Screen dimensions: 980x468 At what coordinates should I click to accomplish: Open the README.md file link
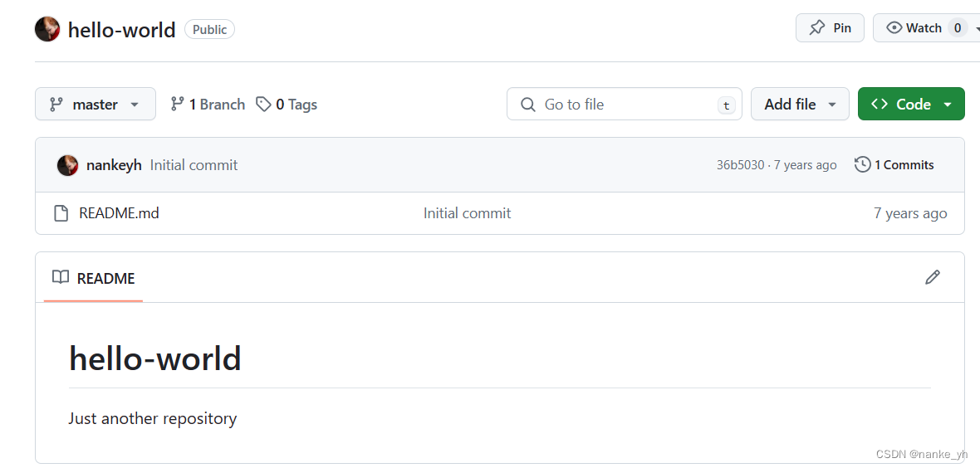[x=119, y=214]
